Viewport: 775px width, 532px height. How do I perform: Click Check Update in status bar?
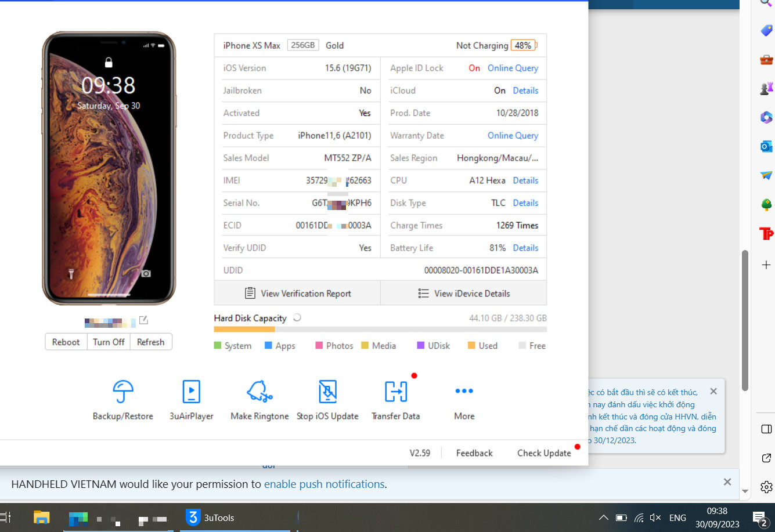[544, 453]
